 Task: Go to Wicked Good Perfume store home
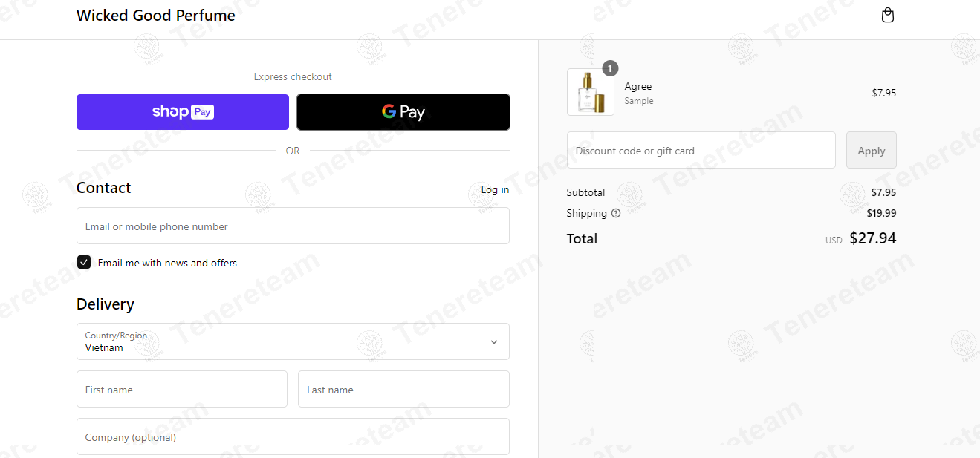tap(156, 16)
